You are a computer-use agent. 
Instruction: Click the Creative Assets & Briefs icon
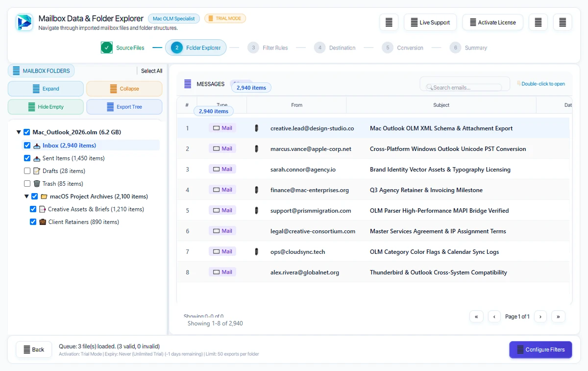click(42, 209)
